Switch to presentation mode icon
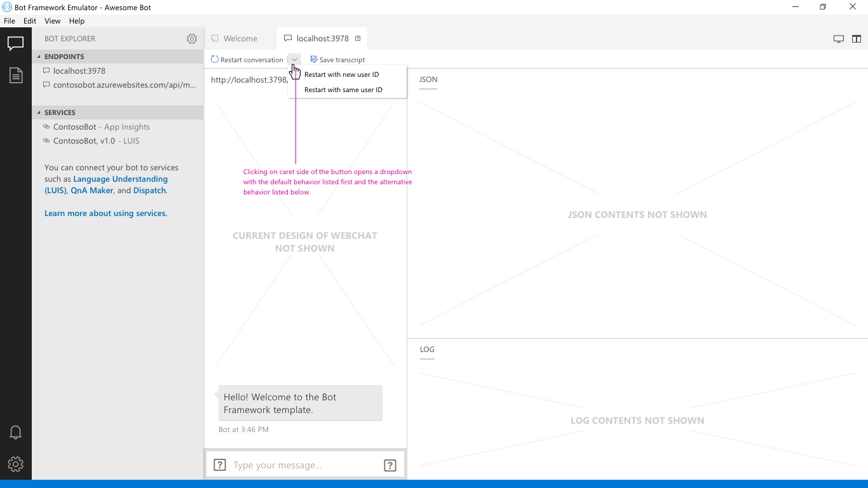The width and height of the screenshot is (868, 488). pos(839,39)
